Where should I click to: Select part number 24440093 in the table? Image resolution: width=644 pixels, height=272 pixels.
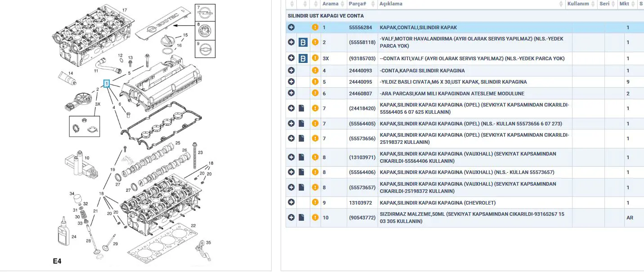coord(360,71)
